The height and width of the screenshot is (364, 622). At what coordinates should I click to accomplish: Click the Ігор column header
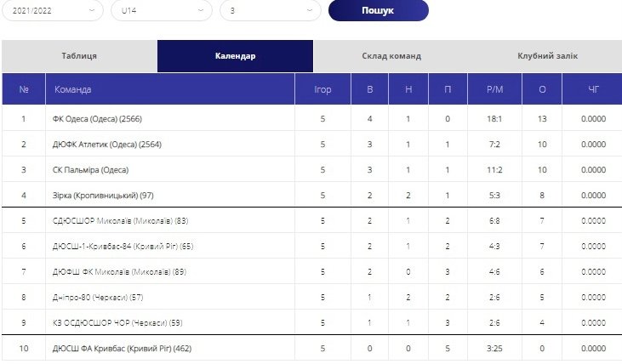point(322,89)
